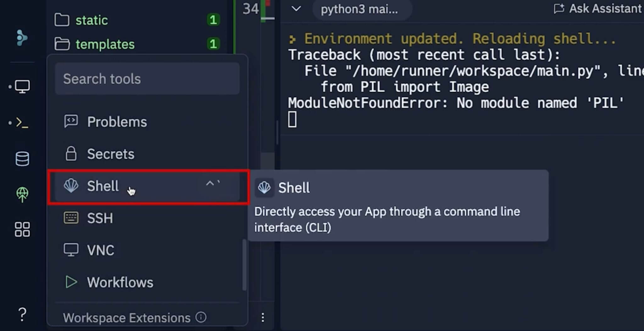Select the python3 main console tab

pos(362,9)
